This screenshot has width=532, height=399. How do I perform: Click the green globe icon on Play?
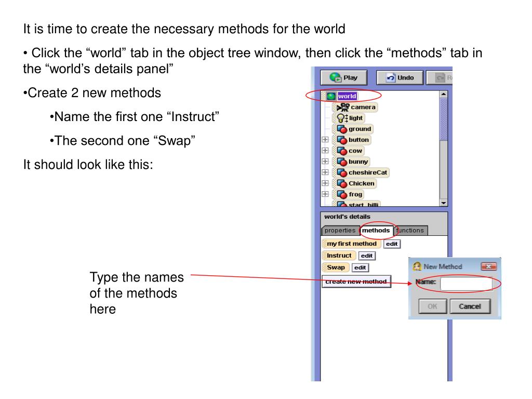point(335,78)
